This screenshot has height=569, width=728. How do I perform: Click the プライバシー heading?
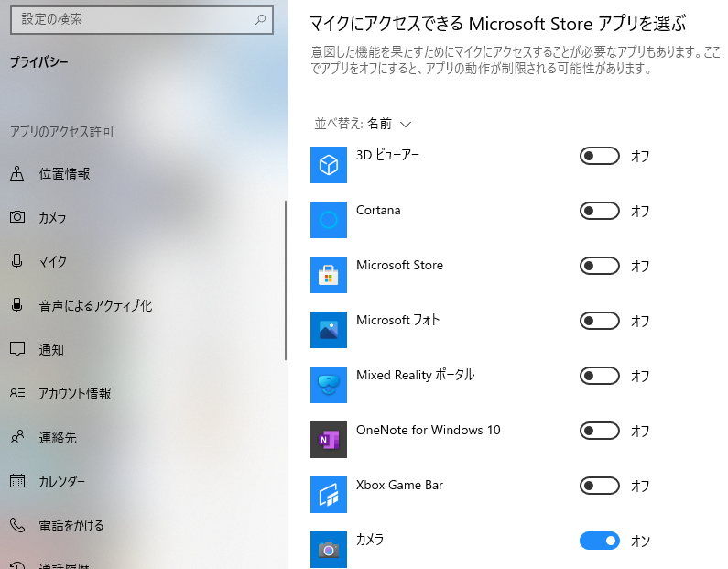39,61
